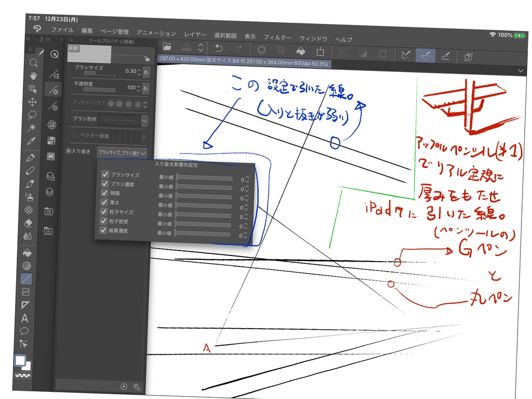Open the ファイル menu
The width and height of the screenshot is (532, 399).
click(x=63, y=29)
